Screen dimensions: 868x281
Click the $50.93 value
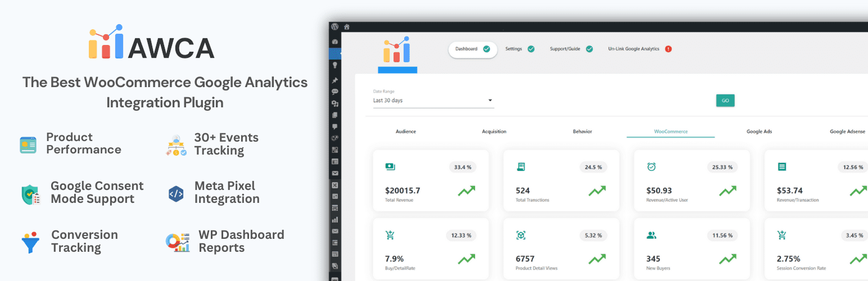pyautogui.click(x=659, y=191)
